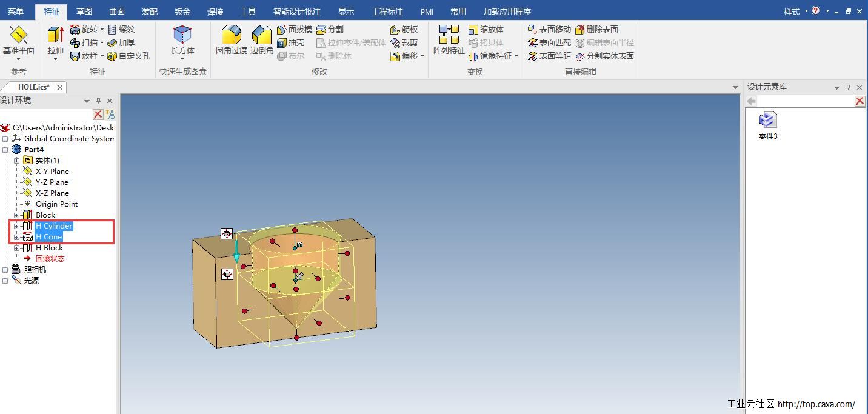Select the 回滚状态 rollback state item
This screenshot has width=868, height=414.
tap(50, 259)
